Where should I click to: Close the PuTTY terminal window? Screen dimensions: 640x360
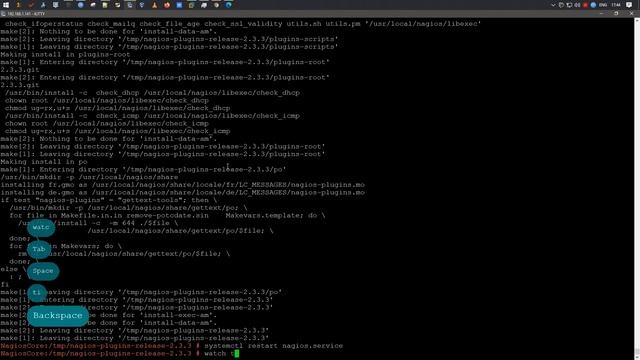(x=632, y=13)
